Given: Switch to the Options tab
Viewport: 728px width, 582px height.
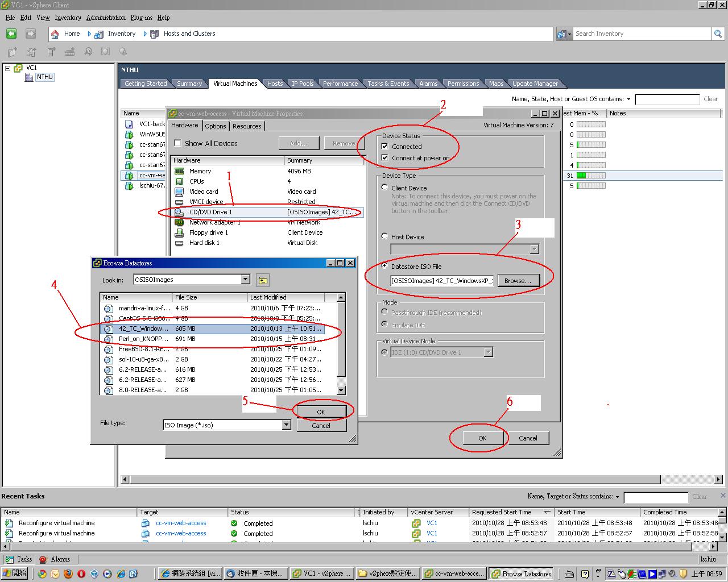Looking at the screenshot, I should (216, 126).
